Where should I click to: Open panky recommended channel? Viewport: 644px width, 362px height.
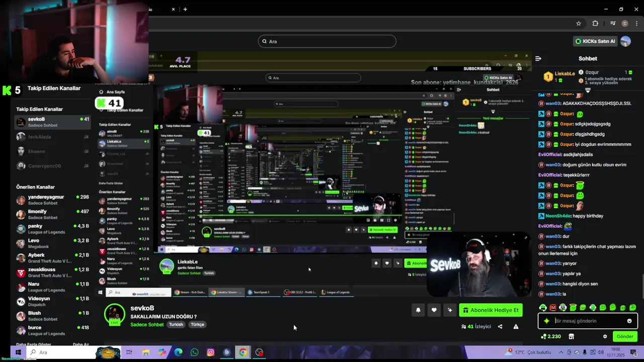click(52, 229)
